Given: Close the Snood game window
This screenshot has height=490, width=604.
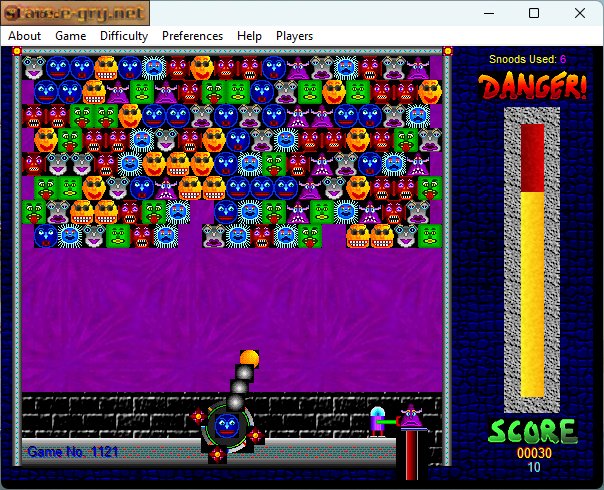Looking at the screenshot, I should click(580, 13).
